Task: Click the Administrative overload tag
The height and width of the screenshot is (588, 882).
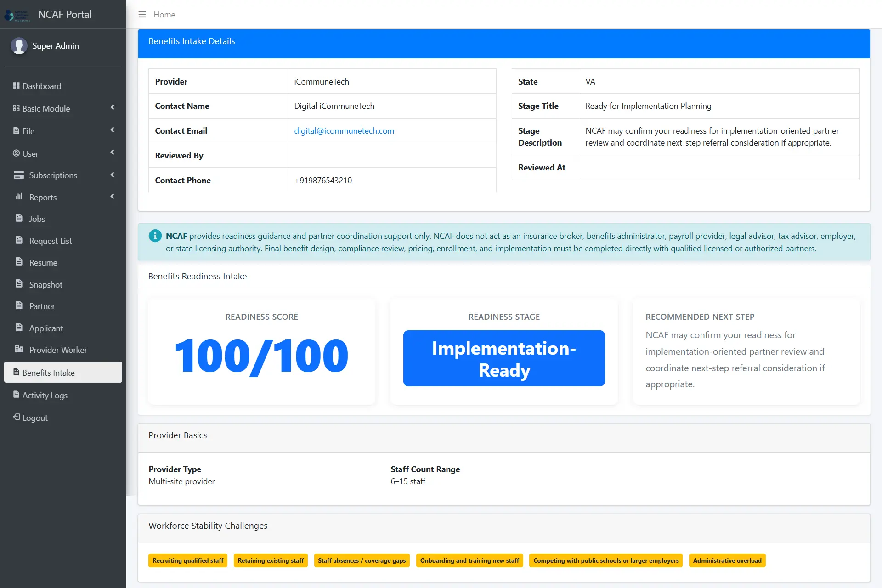Action: point(727,560)
